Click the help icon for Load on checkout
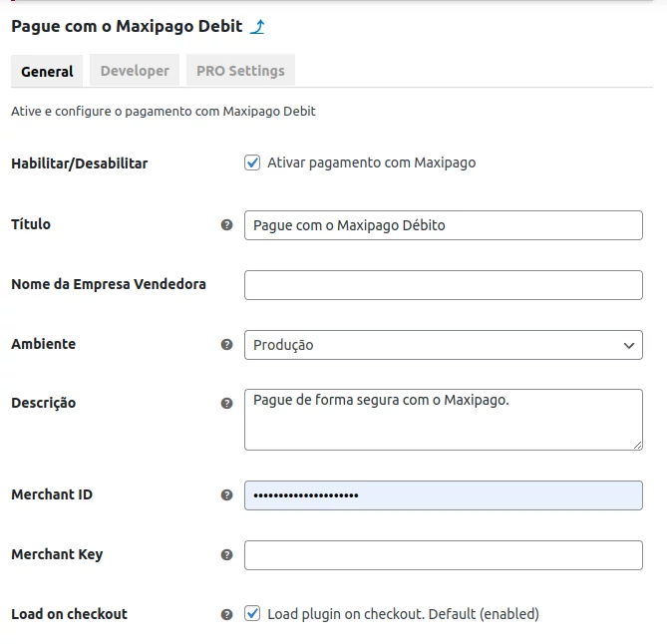The height and width of the screenshot is (644, 667). tap(226, 615)
